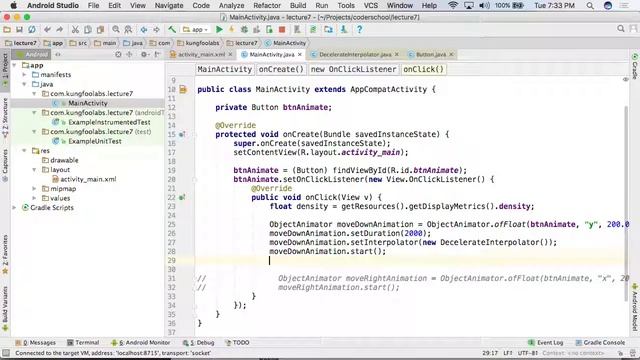Click the Copy toolbar icon

coord(88,29)
